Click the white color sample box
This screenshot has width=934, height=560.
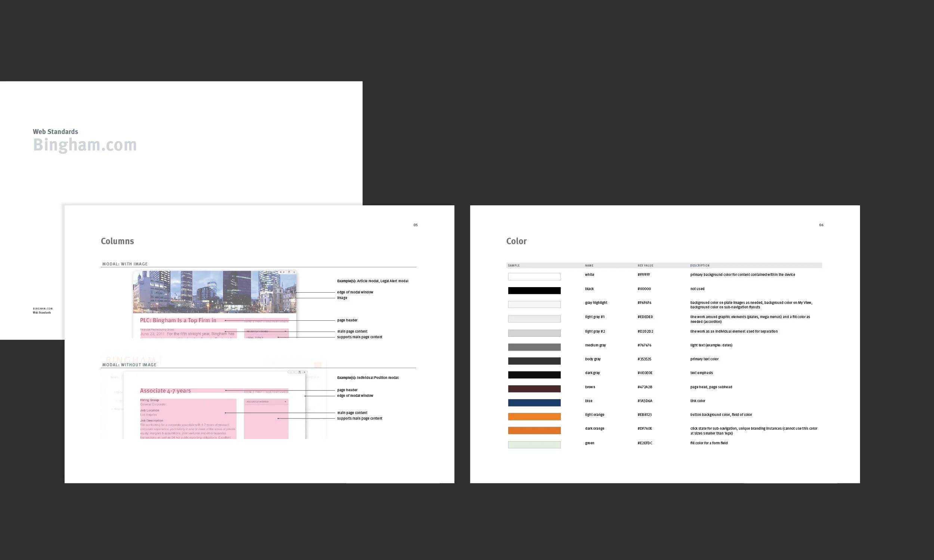534,277
